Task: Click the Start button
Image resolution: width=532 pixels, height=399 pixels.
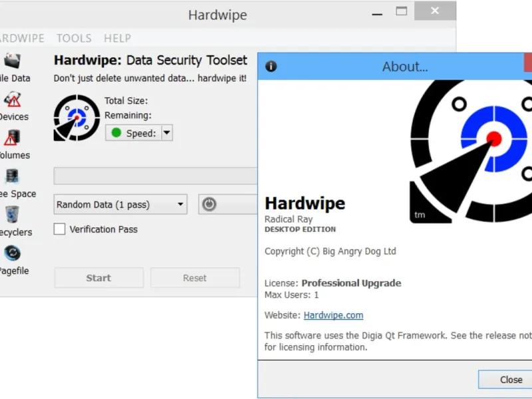Action: (98, 278)
